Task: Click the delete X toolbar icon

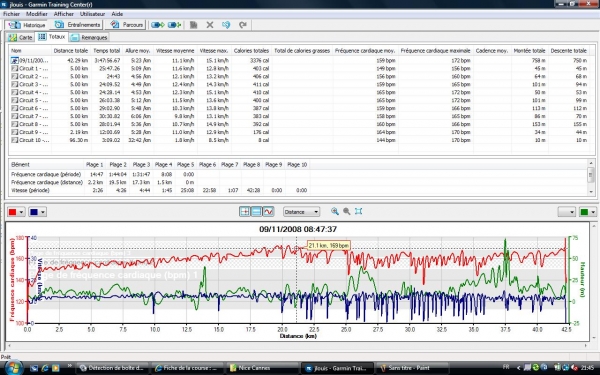Action: tap(210, 25)
